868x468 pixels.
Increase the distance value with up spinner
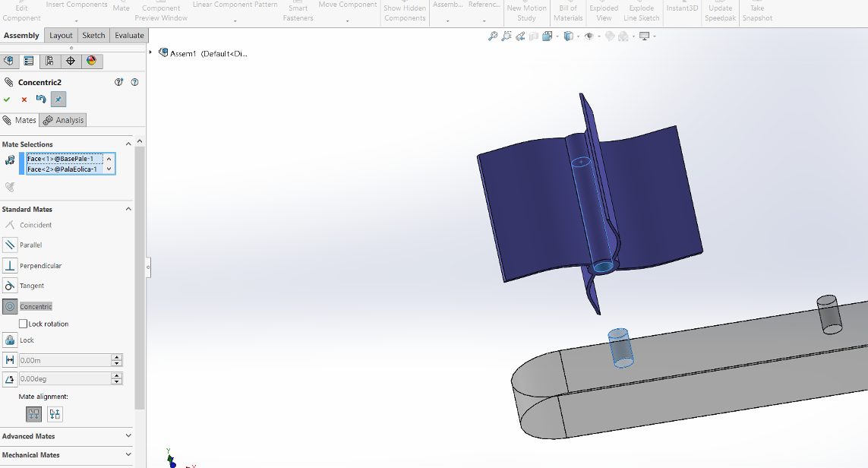[116, 357]
